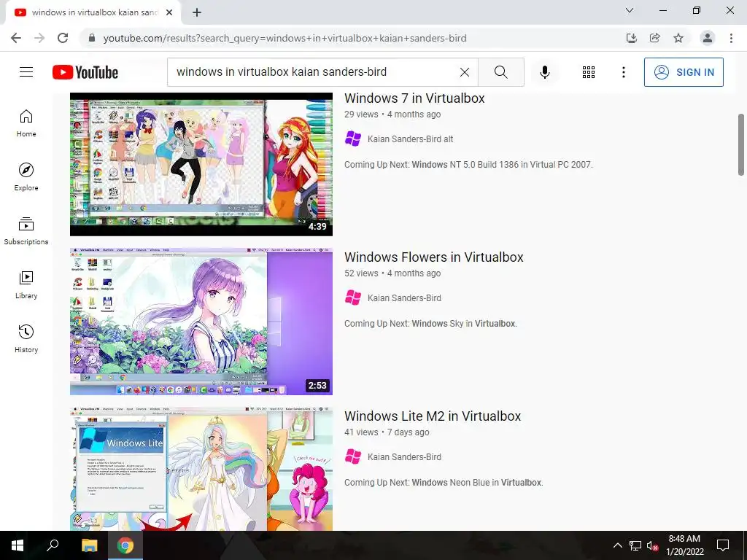Image resolution: width=747 pixels, height=560 pixels.
Task: Open File Explorer from taskbar
Action: pyautogui.click(x=89, y=545)
